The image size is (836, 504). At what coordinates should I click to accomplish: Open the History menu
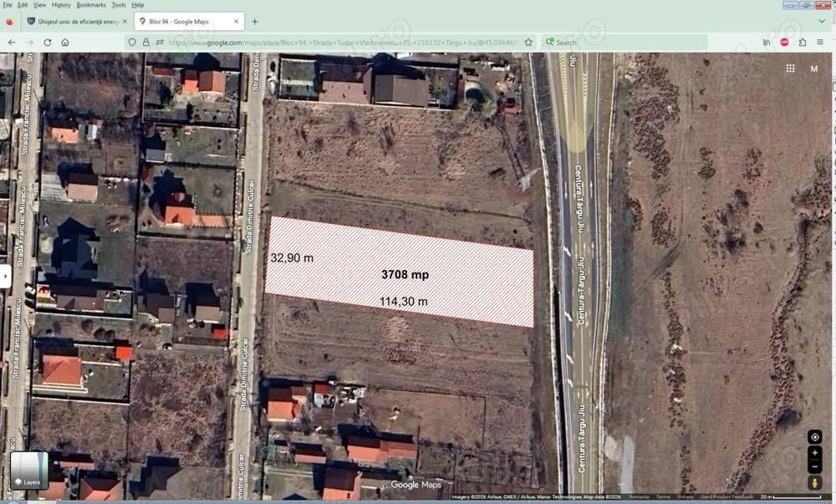pyautogui.click(x=61, y=5)
